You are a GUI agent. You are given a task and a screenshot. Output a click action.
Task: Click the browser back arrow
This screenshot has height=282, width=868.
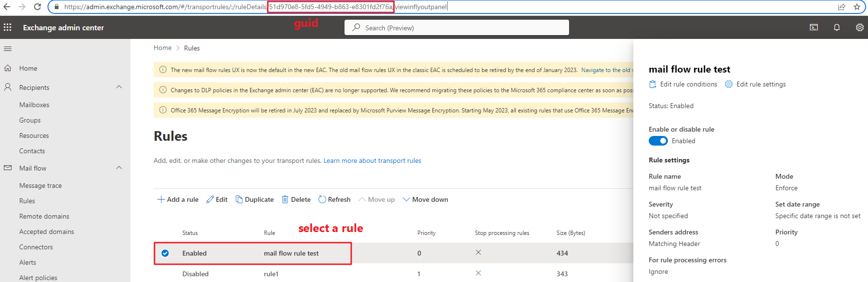pyautogui.click(x=7, y=7)
